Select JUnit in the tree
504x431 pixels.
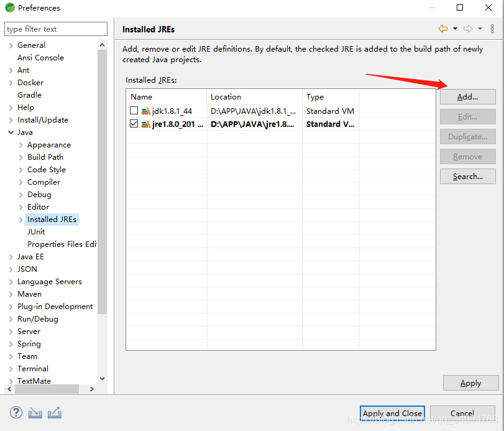click(36, 231)
